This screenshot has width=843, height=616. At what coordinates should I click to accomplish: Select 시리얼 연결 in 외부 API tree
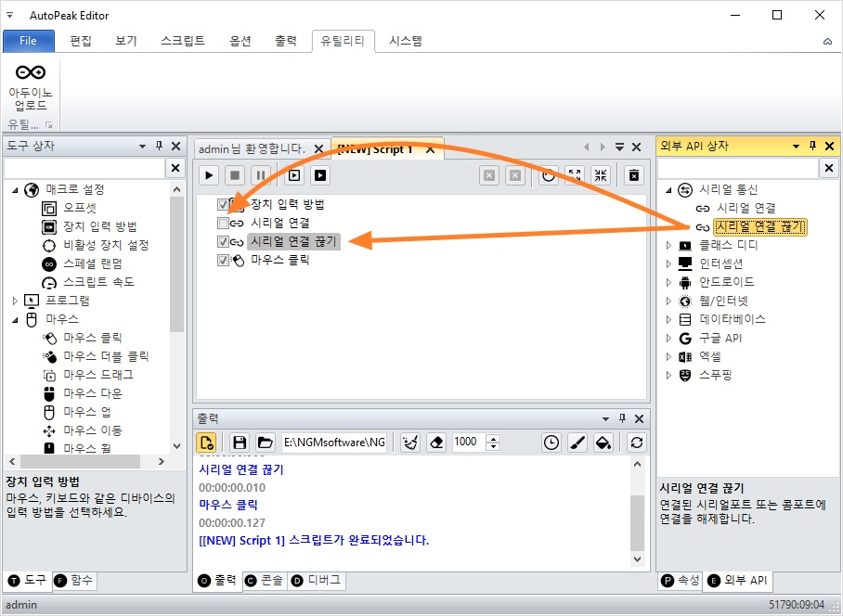tap(746, 208)
